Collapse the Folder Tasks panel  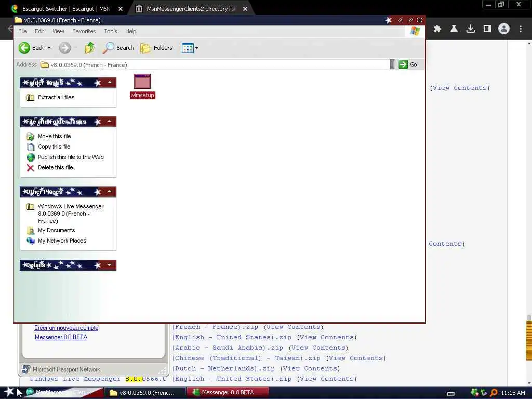110,83
